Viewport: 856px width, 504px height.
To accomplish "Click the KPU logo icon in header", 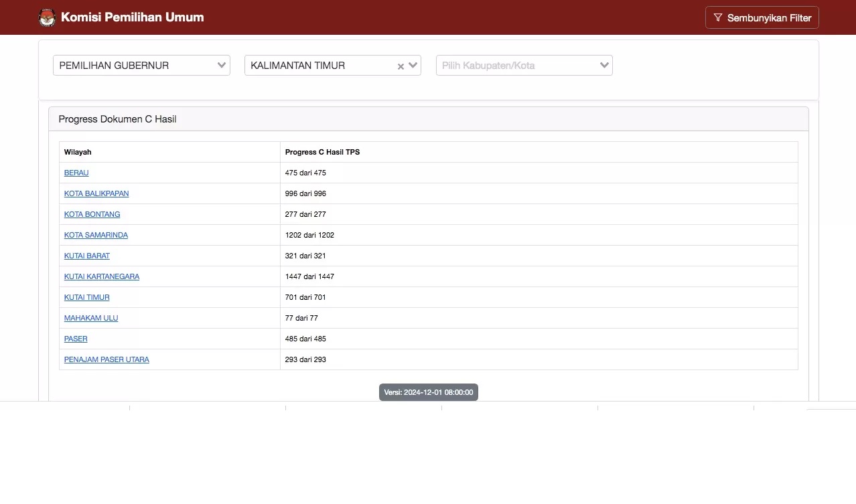I will coord(48,17).
